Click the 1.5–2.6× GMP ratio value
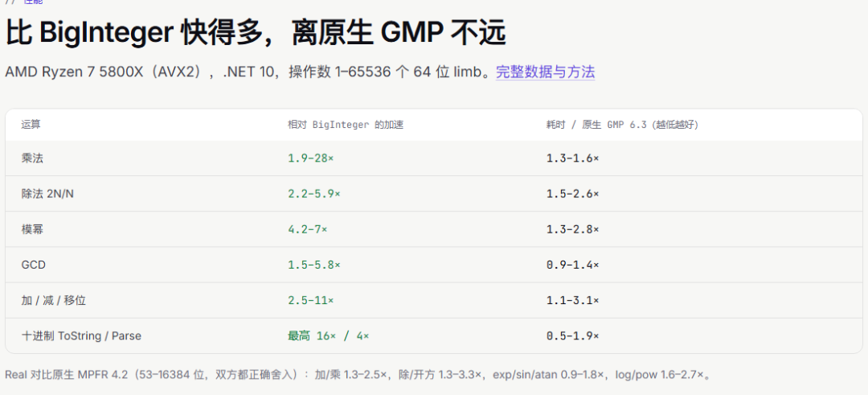The image size is (868, 395). pos(572,194)
